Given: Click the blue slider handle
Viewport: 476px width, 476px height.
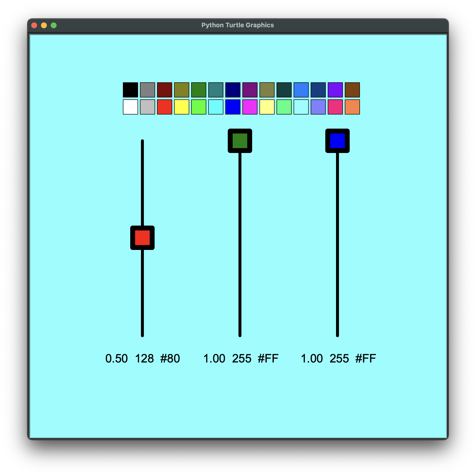Looking at the screenshot, I should pyautogui.click(x=337, y=141).
